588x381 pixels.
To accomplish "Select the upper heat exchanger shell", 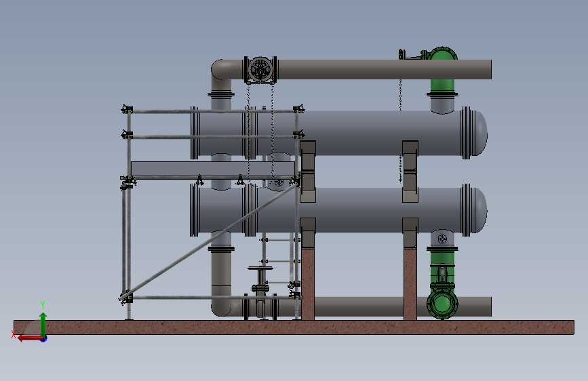I will (x=360, y=133).
